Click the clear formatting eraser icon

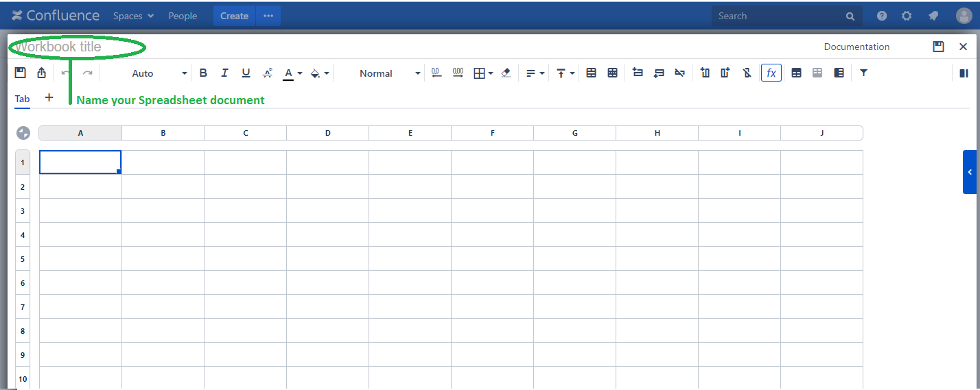506,73
